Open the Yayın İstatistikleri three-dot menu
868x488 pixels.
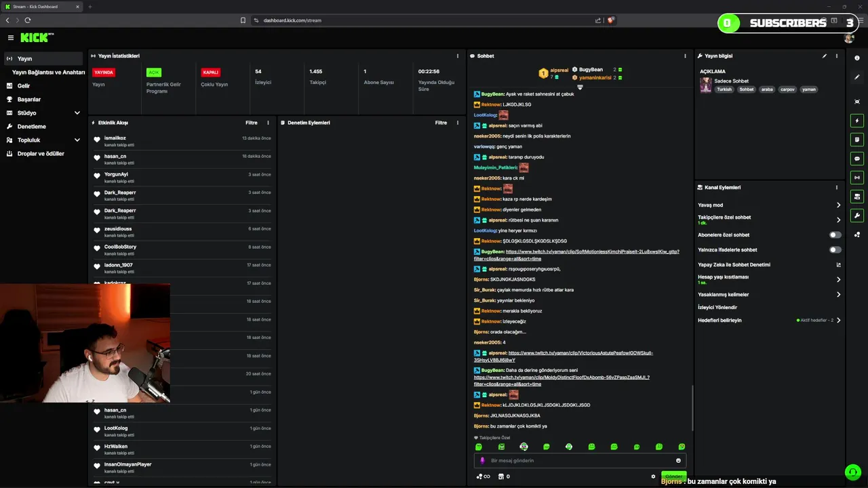(x=457, y=56)
